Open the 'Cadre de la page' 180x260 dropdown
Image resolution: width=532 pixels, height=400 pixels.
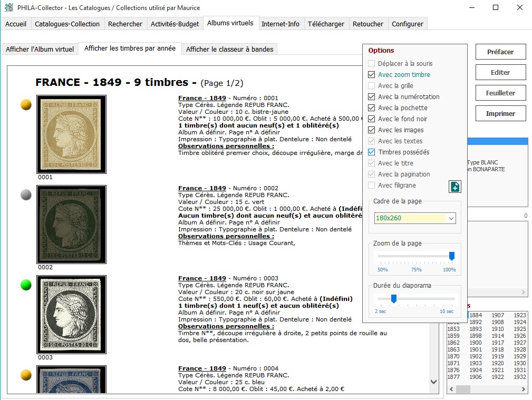(x=415, y=218)
